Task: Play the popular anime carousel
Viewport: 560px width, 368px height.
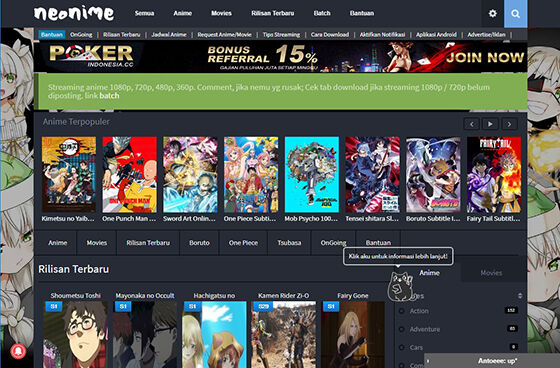Action: tap(490, 124)
